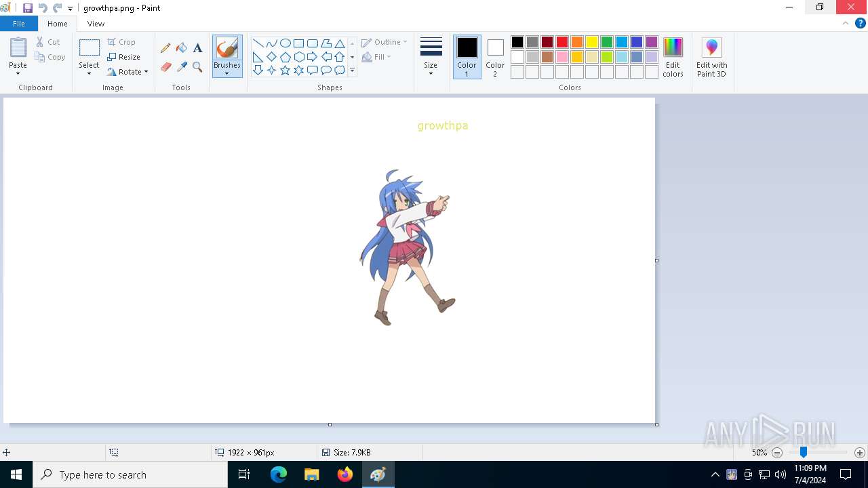Open the File menu

pyautogui.click(x=19, y=24)
